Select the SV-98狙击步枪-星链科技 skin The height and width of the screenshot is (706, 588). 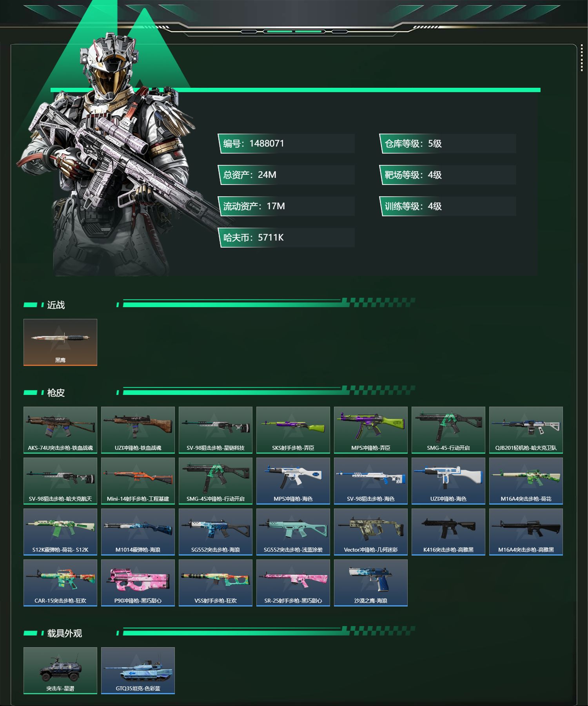(216, 430)
